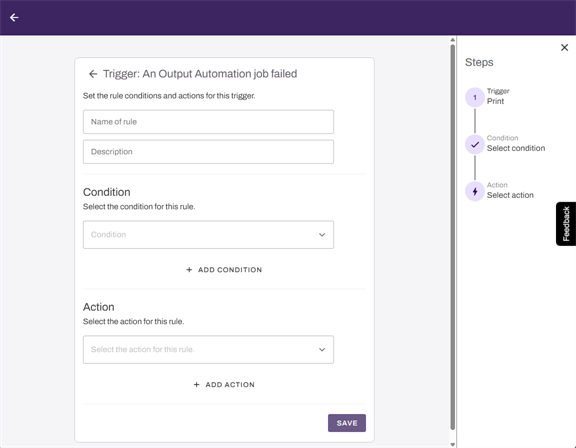Click the ADD CONDITION button
Screen dimensions: 576x448
224,270
